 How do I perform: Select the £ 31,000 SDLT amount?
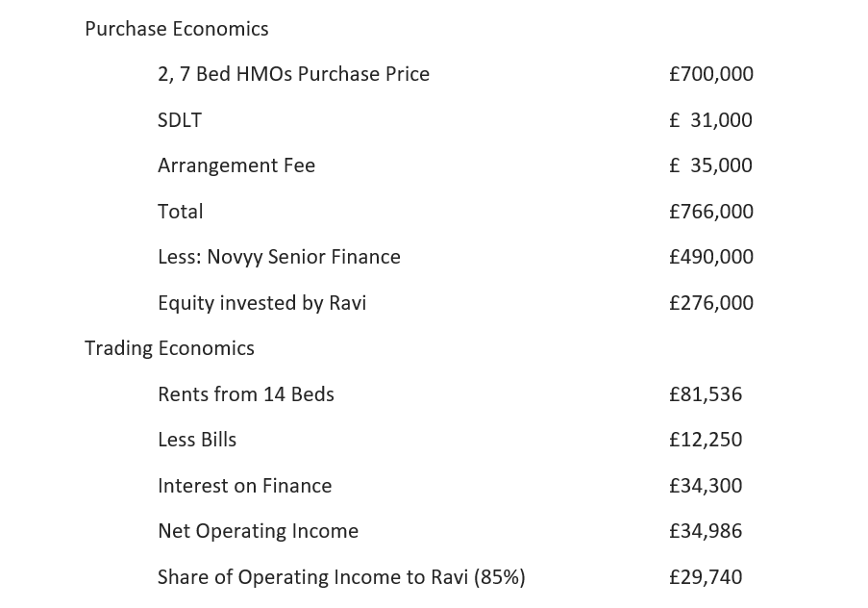[710, 120]
